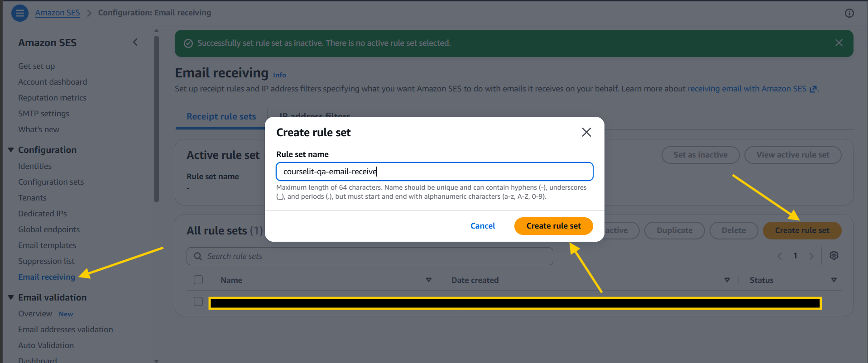Open rule sets table settings gear
This screenshot has height=363, width=868.
(834, 255)
